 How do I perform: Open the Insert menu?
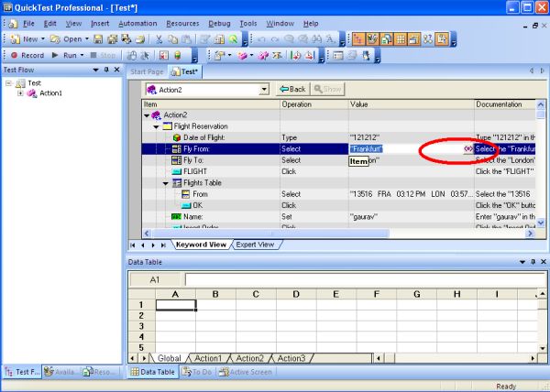[100, 24]
